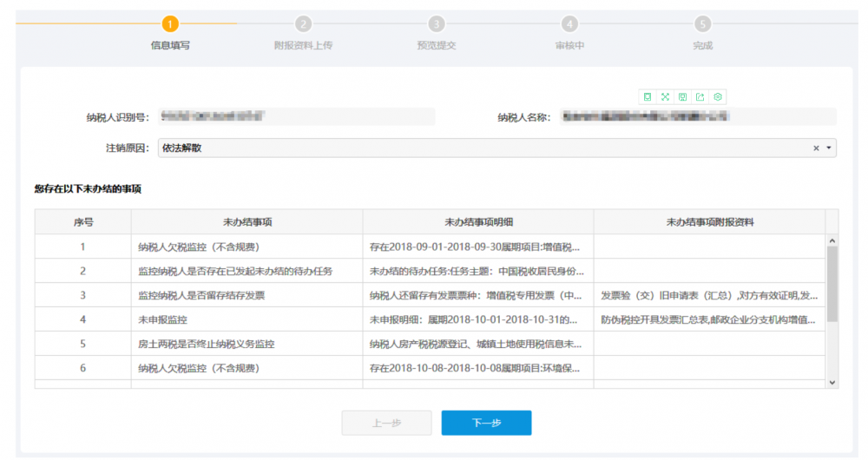The height and width of the screenshot is (460, 868).
Task: Expand the 注销原因 dropdown arrow
Action: pyautogui.click(x=829, y=148)
